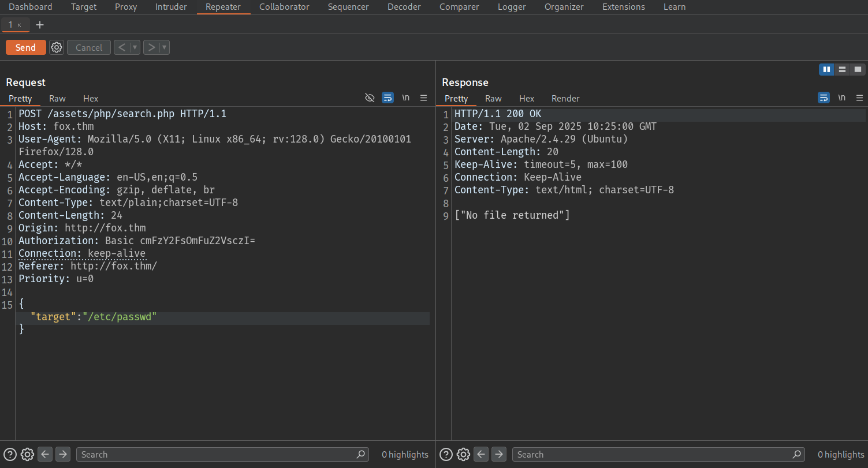This screenshot has height=468, width=868.
Task: Click the help icon below the Request panel
Action: click(10, 454)
